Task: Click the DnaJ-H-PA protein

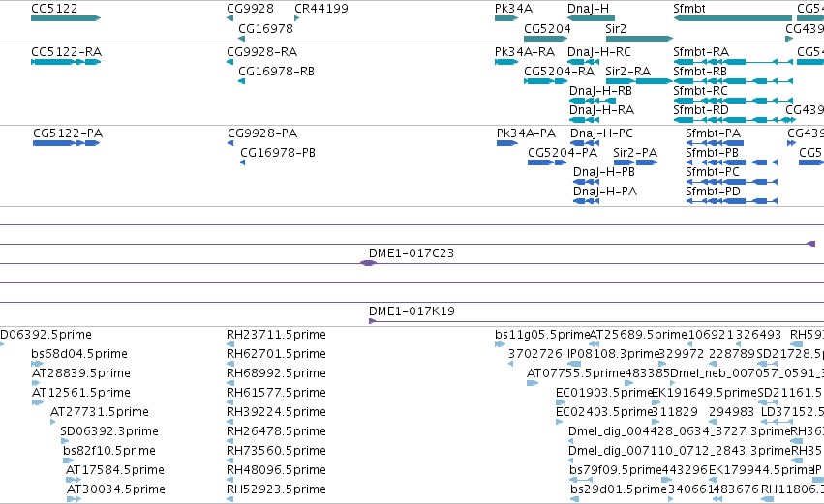Action: (x=587, y=201)
